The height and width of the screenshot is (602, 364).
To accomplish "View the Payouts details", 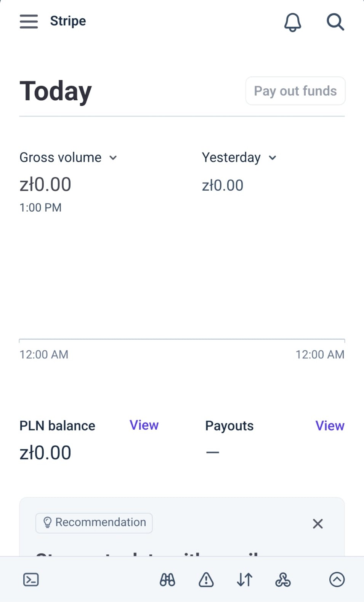I will [330, 425].
